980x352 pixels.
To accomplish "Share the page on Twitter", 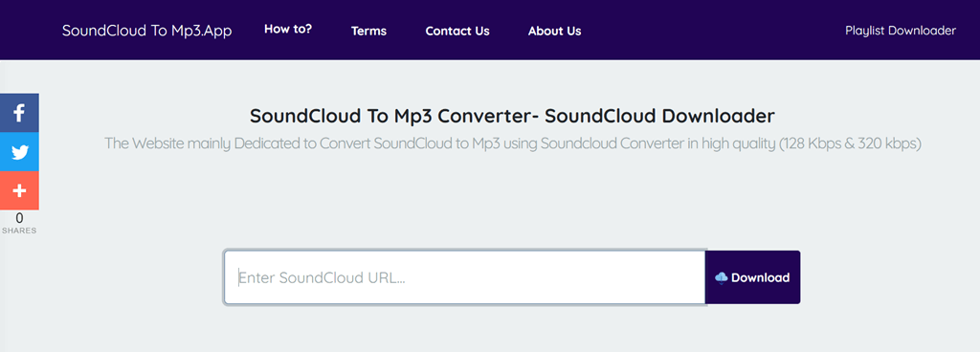I will tap(19, 152).
